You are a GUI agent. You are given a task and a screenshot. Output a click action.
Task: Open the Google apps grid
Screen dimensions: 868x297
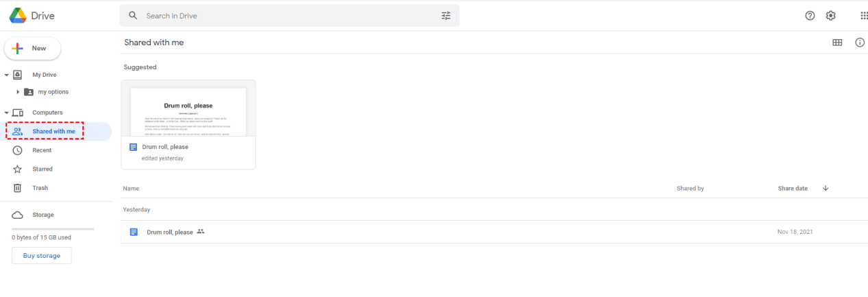[864, 16]
